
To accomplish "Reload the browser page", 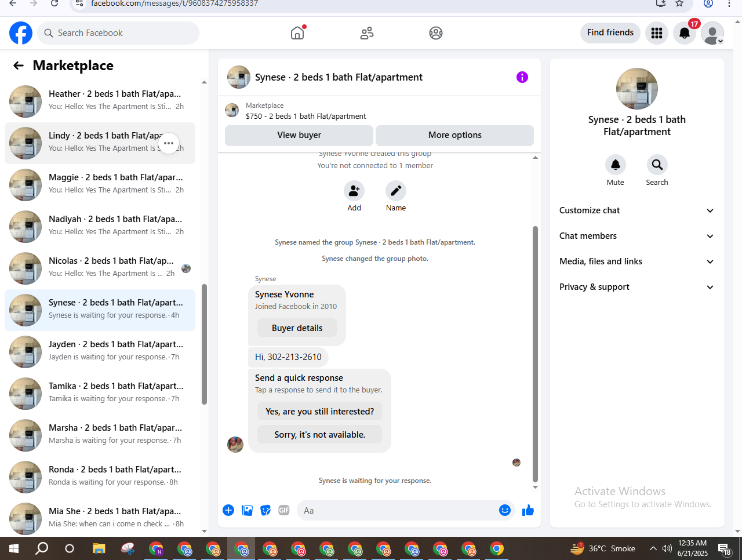I will 54,3.
